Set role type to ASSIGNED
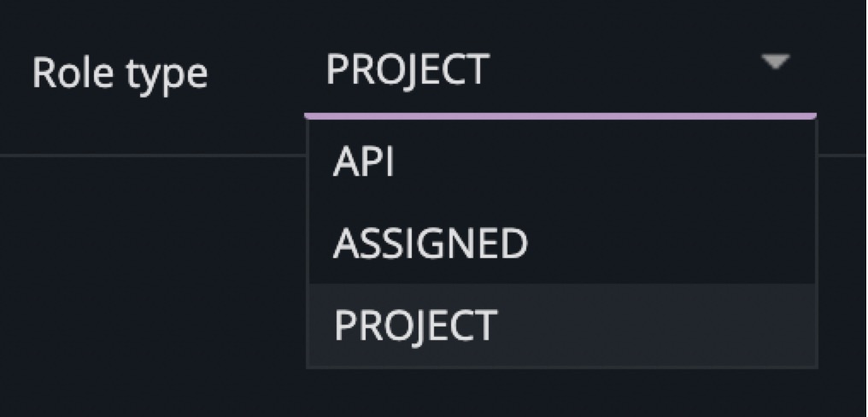The image size is (868, 417). click(430, 244)
